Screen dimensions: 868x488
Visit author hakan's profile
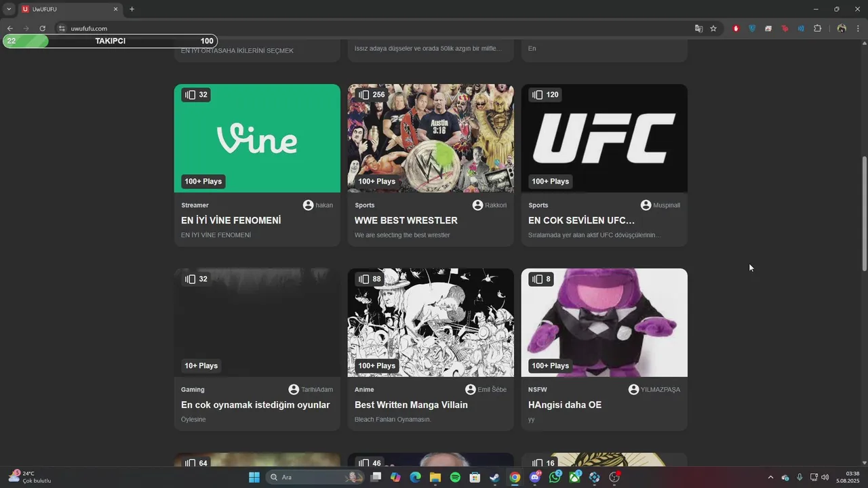pyautogui.click(x=318, y=205)
